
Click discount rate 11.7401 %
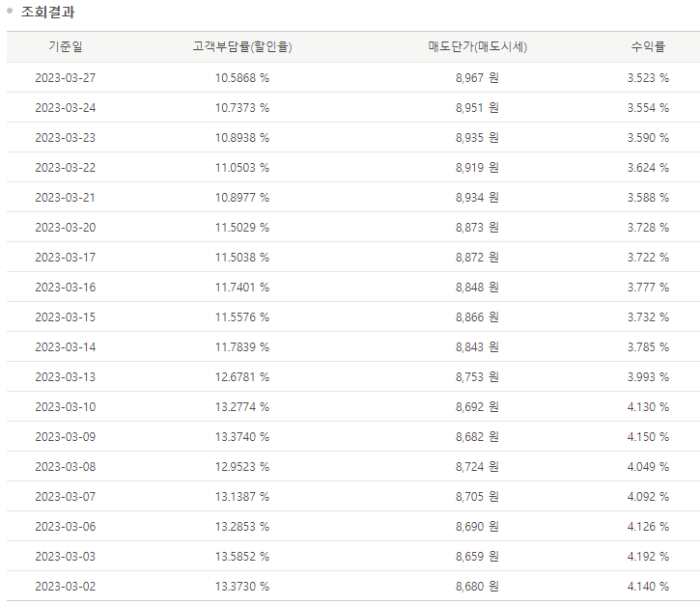(242, 287)
